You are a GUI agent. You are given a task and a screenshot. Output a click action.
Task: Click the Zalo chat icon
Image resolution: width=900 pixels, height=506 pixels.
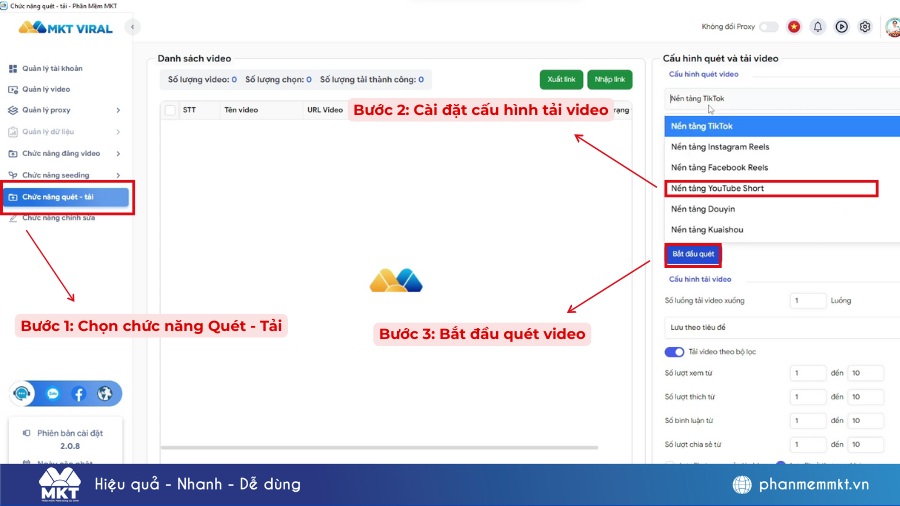(53, 394)
